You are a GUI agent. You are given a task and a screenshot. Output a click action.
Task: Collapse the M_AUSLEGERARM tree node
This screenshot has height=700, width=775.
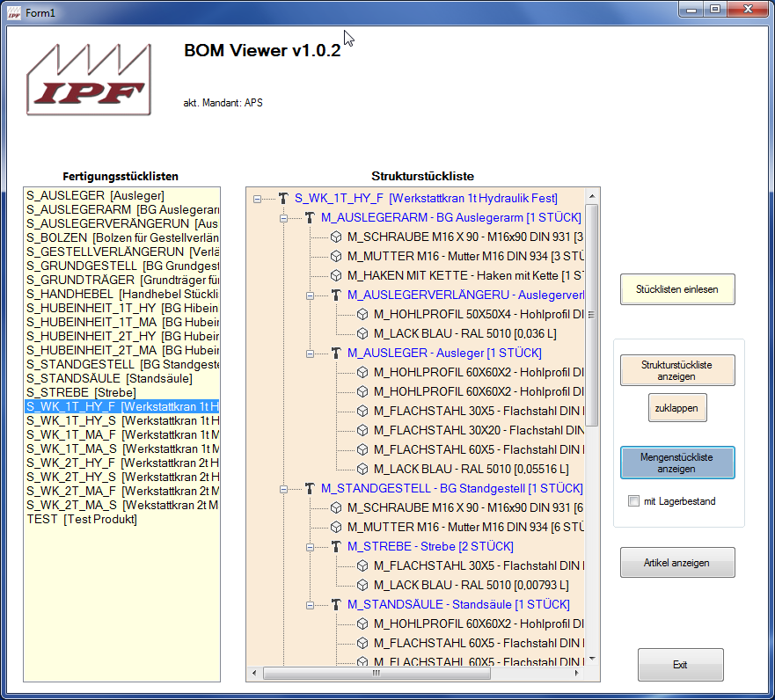283,217
